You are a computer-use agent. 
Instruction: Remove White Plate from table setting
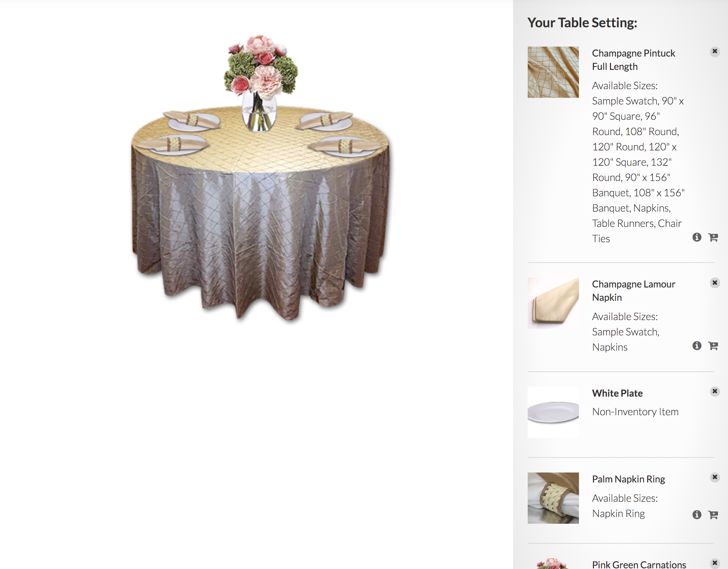pos(715,391)
